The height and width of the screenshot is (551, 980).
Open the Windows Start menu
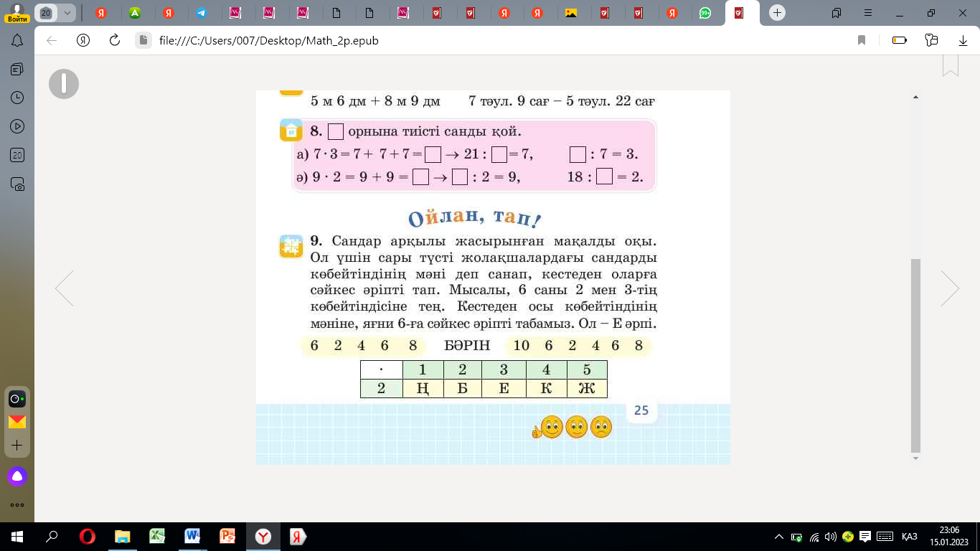point(17,537)
